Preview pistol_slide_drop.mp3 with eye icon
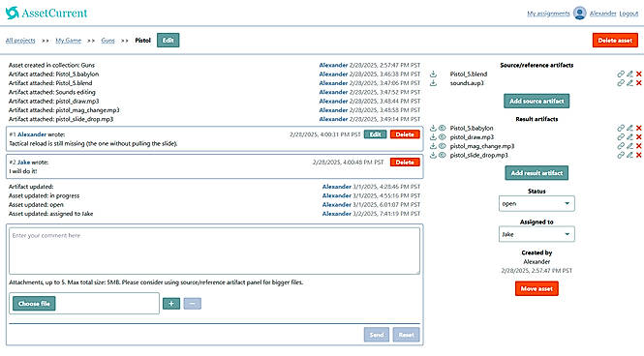 click(x=442, y=156)
